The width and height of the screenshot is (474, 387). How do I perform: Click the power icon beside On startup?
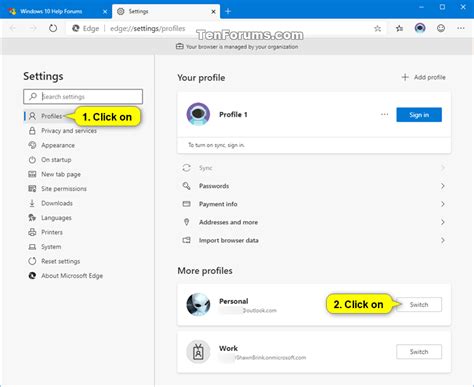coord(32,160)
